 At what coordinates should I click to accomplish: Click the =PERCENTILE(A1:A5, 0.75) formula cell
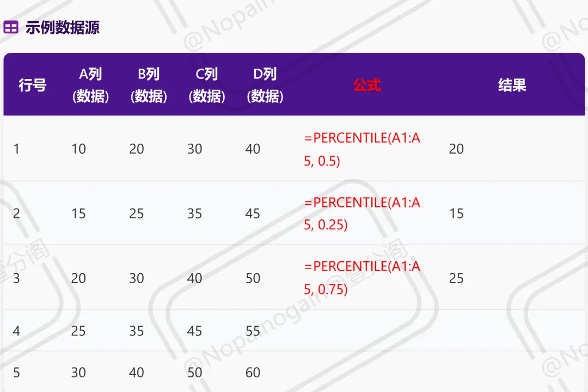[362, 278]
